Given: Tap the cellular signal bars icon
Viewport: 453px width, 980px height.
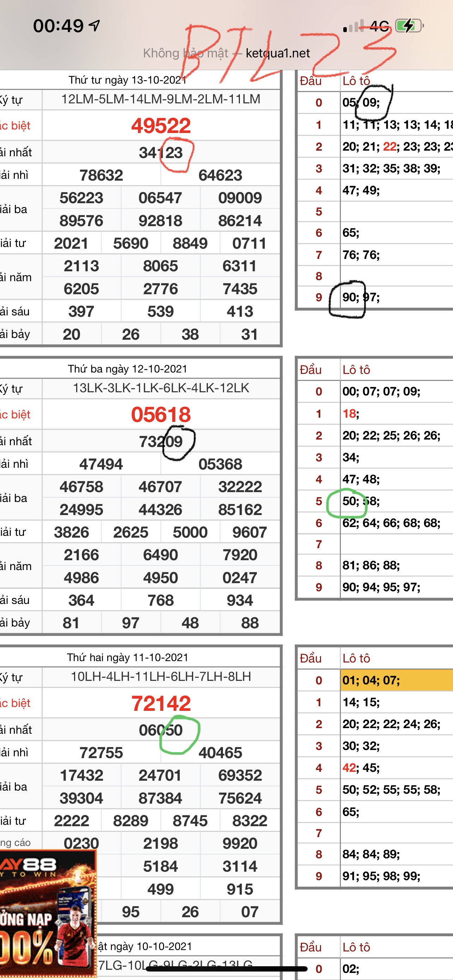Looking at the screenshot, I should [354, 26].
